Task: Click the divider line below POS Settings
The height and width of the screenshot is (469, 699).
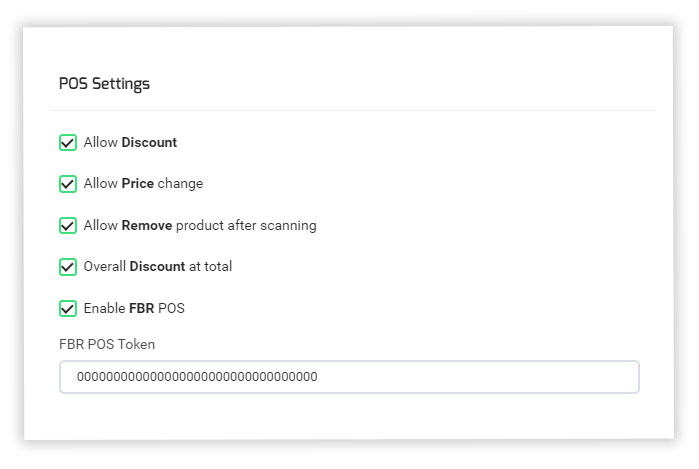Action: [x=353, y=110]
